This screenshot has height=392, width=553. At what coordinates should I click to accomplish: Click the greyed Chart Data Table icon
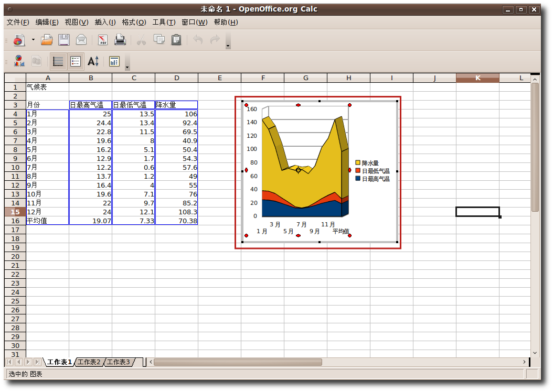click(37, 61)
